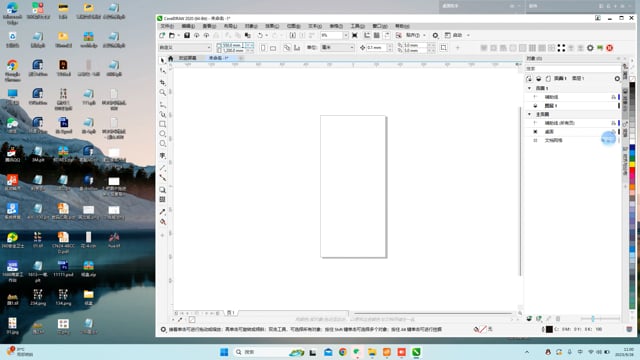The width and height of the screenshot is (640, 360).
Task: Click the home icon beside document tabs
Action: pyautogui.click(x=171, y=58)
